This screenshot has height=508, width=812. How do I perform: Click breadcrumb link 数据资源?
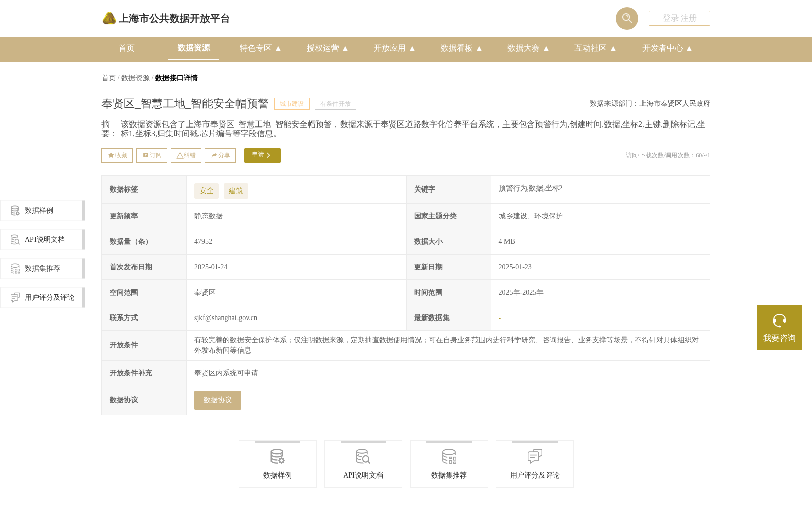(x=136, y=78)
